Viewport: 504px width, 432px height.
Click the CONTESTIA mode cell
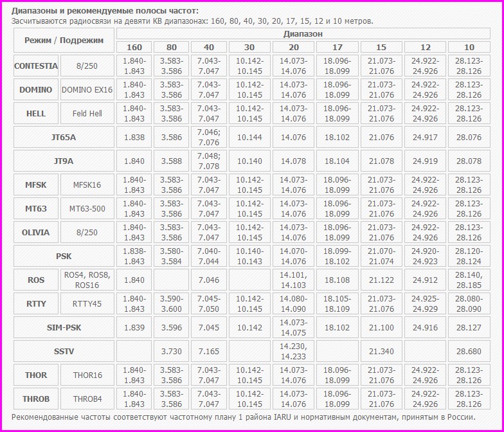click(x=36, y=66)
